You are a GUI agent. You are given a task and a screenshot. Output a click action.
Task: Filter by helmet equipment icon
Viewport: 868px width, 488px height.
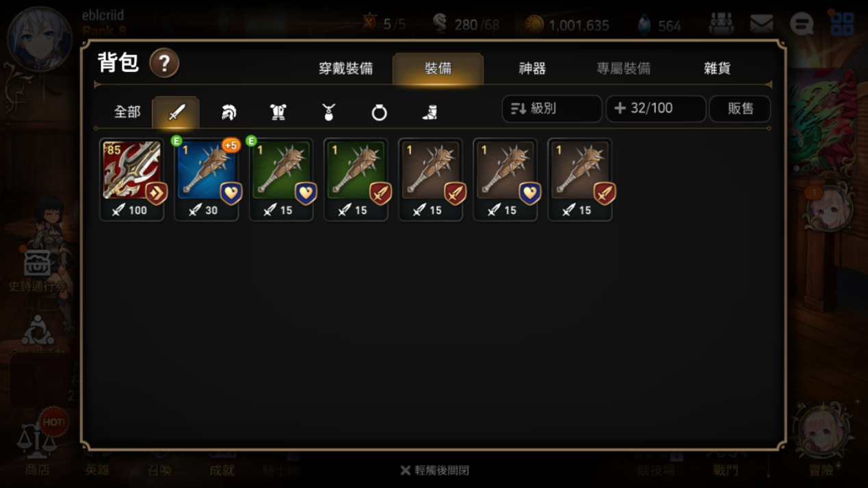pos(228,112)
